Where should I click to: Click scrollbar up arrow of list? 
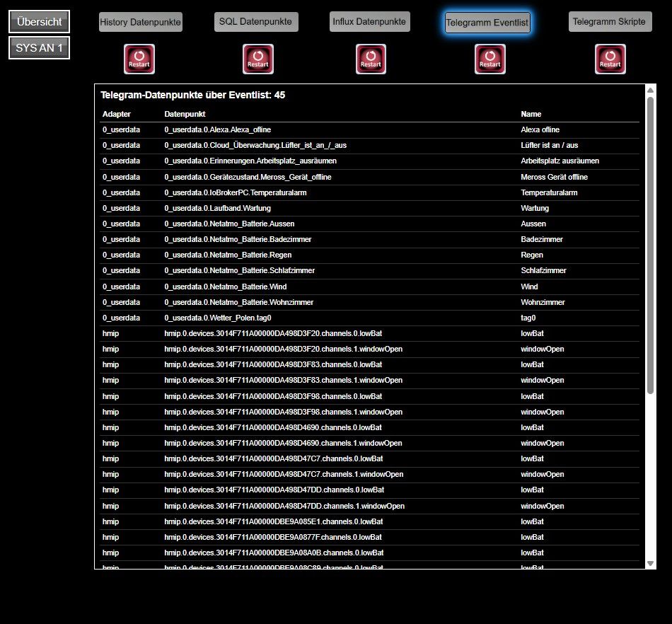pos(650,90)
